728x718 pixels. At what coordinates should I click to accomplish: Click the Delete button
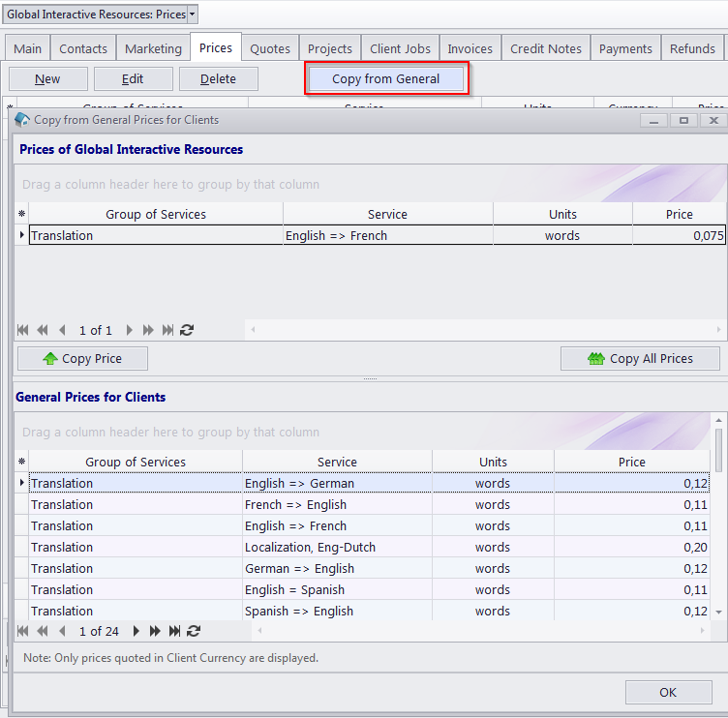coord(218,79)
